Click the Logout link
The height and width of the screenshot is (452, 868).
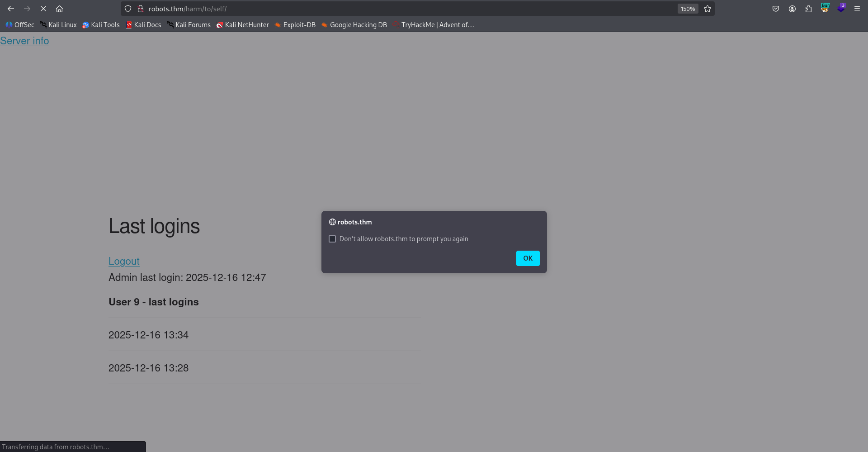[124, 261]
